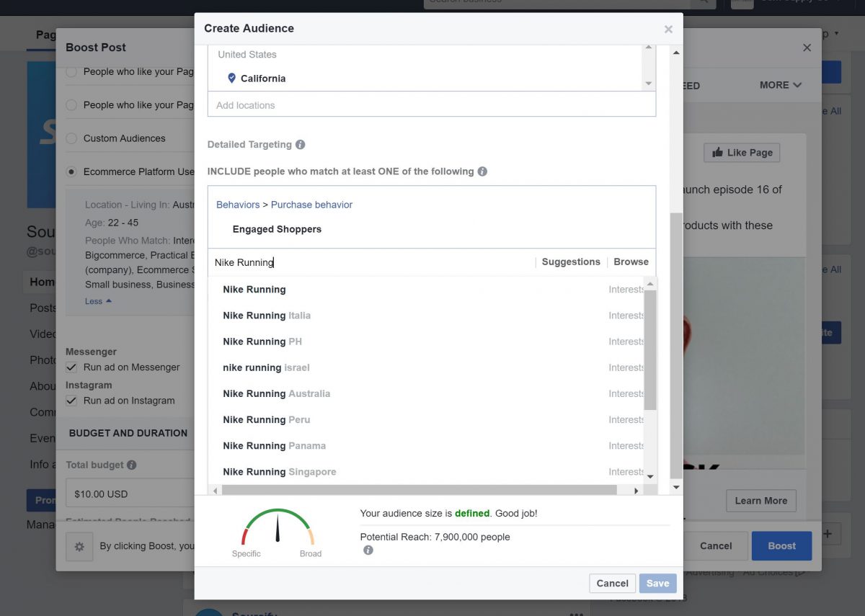This screenshot has height=616, width=865.
Task: Select Nike Running Italia suggestion
Action: click(426, 316)
